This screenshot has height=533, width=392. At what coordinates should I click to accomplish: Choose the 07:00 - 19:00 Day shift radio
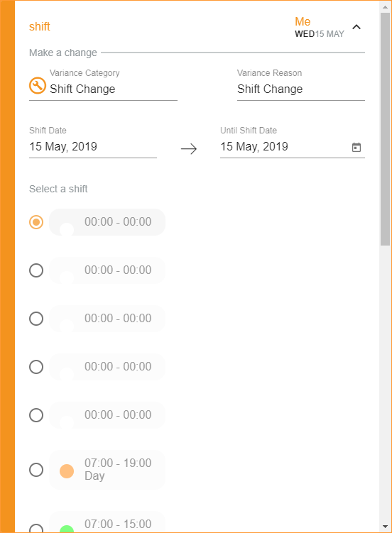36,470
